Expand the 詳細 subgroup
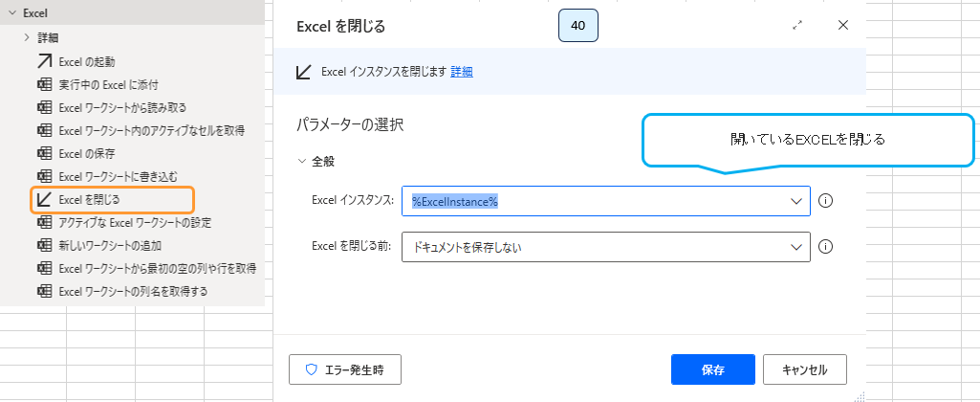The width and height of the screenshot is (980, 402). [27, 38]
